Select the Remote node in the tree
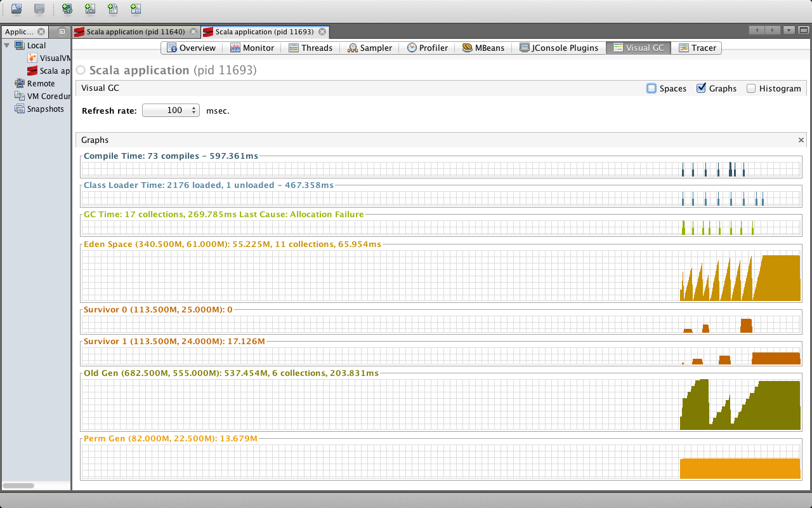This screenshot has height=508, width=812. [x=35, y=84]
